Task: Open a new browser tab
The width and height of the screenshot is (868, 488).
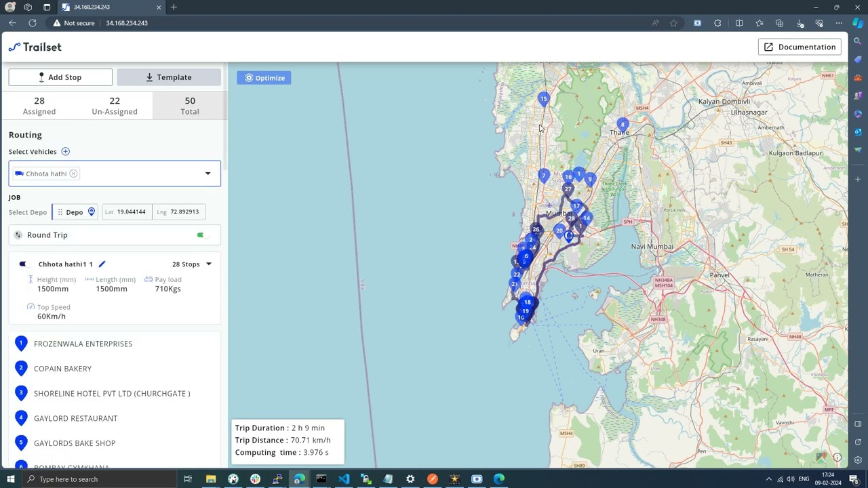Action: tap(174, 7)
